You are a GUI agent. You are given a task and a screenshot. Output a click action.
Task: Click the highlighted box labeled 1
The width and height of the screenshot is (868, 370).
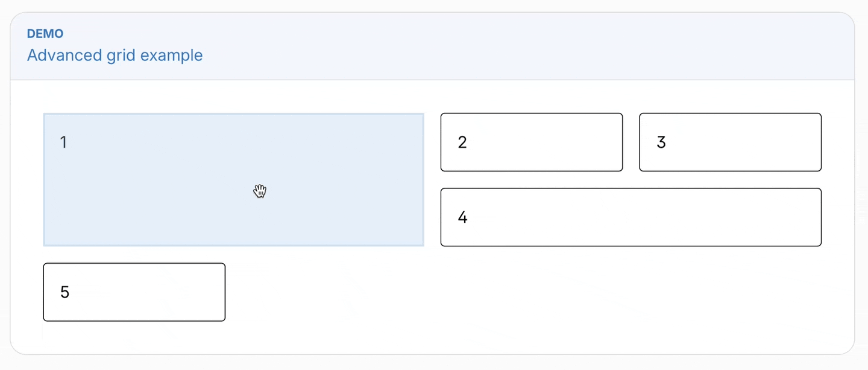233,179
